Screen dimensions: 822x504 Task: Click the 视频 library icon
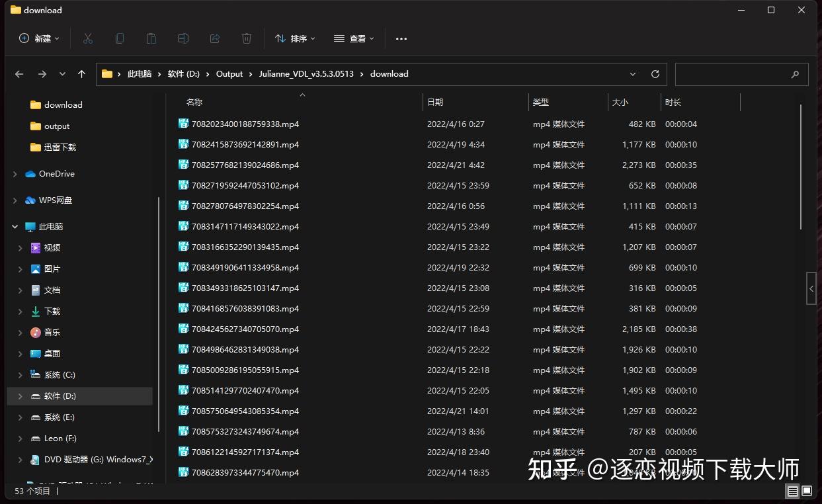coord(36,248)
